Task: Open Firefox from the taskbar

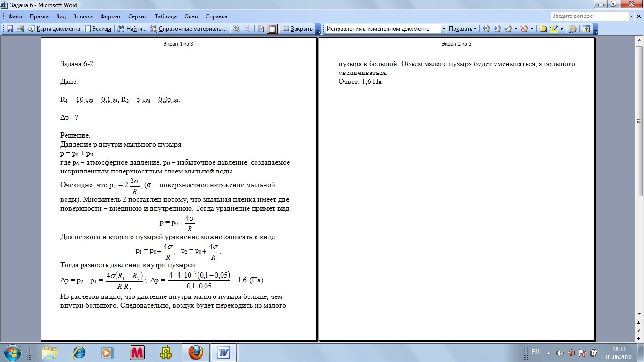Action: [x=195, y=353]
